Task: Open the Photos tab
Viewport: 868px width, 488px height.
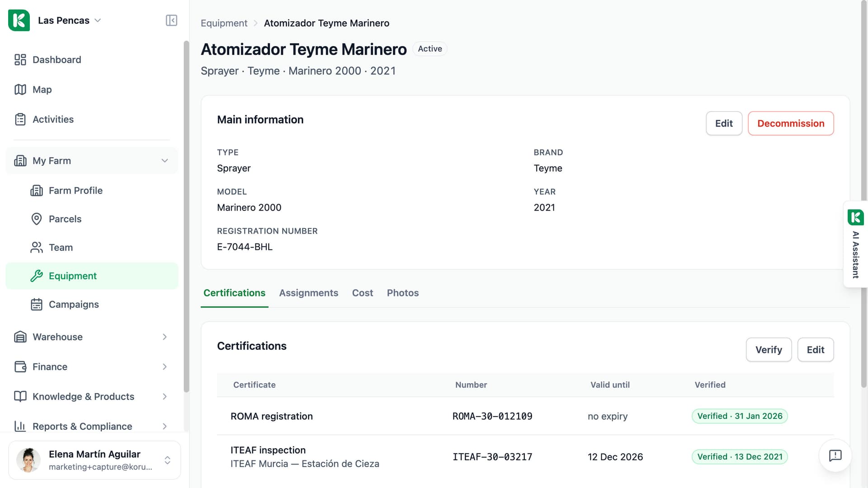Action: (x=403, y=293)
